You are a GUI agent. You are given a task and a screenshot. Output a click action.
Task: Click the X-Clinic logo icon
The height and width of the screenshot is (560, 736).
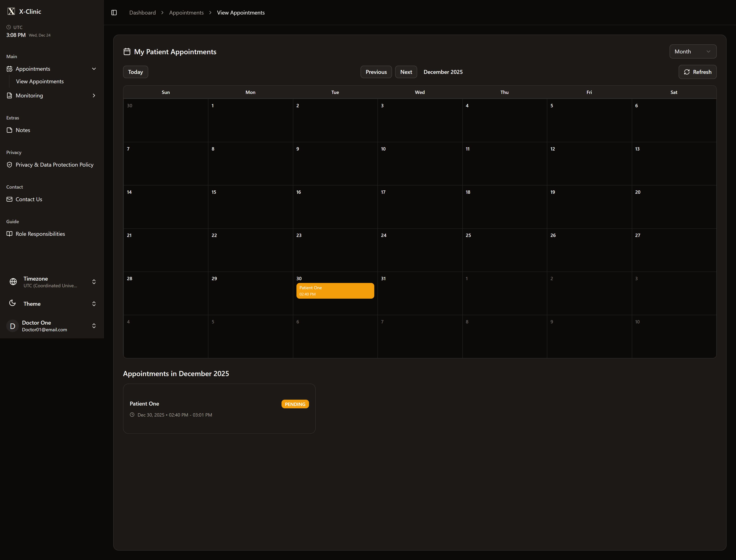pos(11,11)
